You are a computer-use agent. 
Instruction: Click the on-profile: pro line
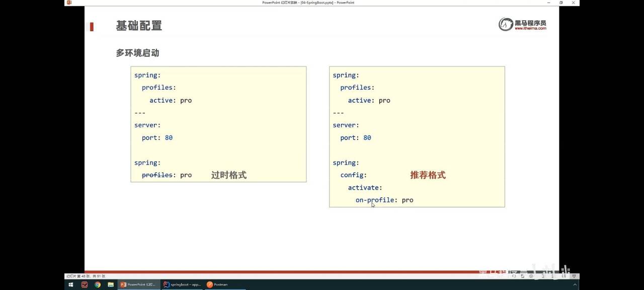(384, 200)
